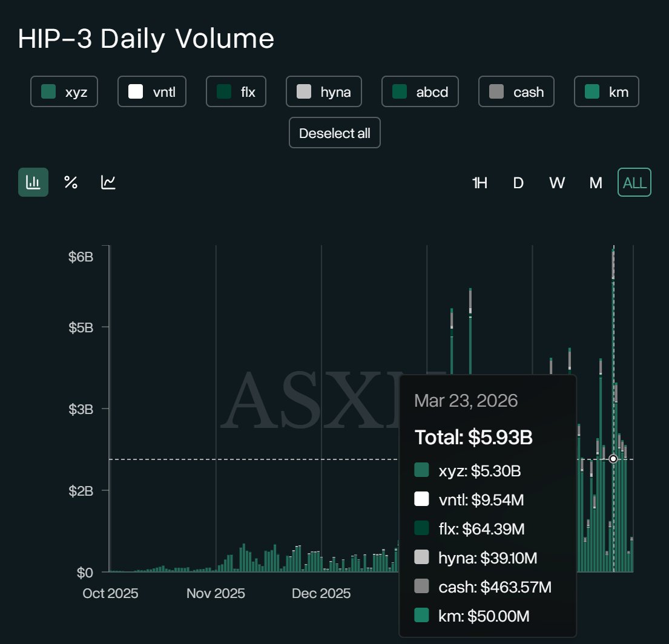This screenshot has height=644, width=669.
Task: Click the '$3B' y-axis label
Action: coord(81,409)
